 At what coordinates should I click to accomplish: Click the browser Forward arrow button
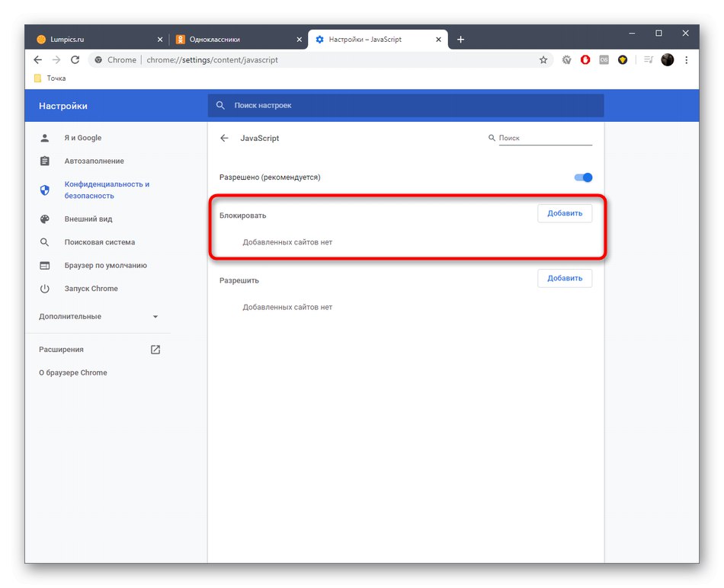tap(56, 59)
